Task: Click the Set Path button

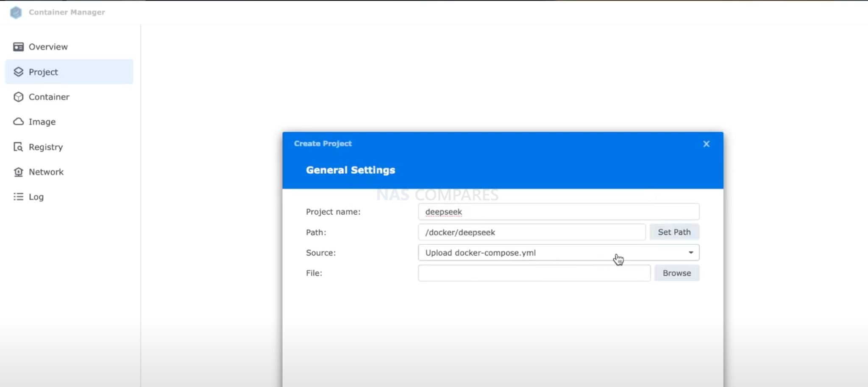Action: pos(674,232)
